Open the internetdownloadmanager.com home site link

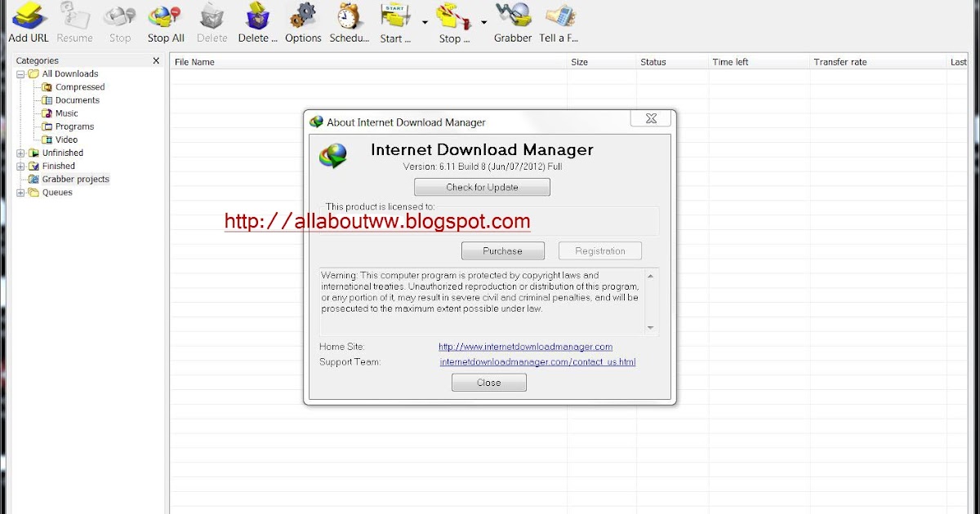(525, 346)
